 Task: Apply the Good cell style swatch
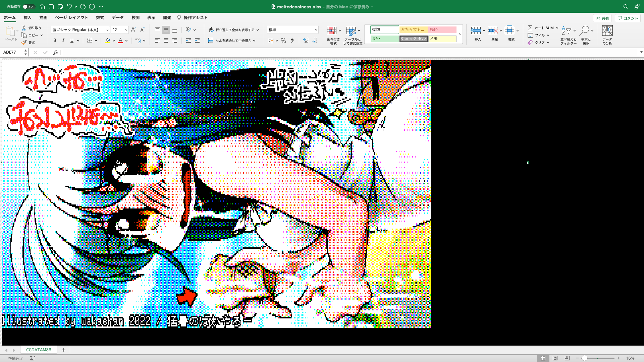click(384, 39)
